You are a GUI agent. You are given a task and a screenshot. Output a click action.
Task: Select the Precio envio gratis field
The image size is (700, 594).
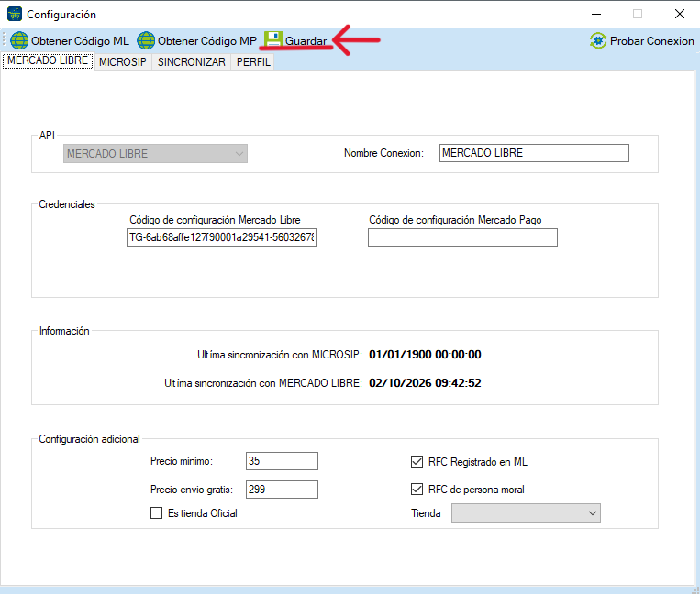[x=282, y=489]
